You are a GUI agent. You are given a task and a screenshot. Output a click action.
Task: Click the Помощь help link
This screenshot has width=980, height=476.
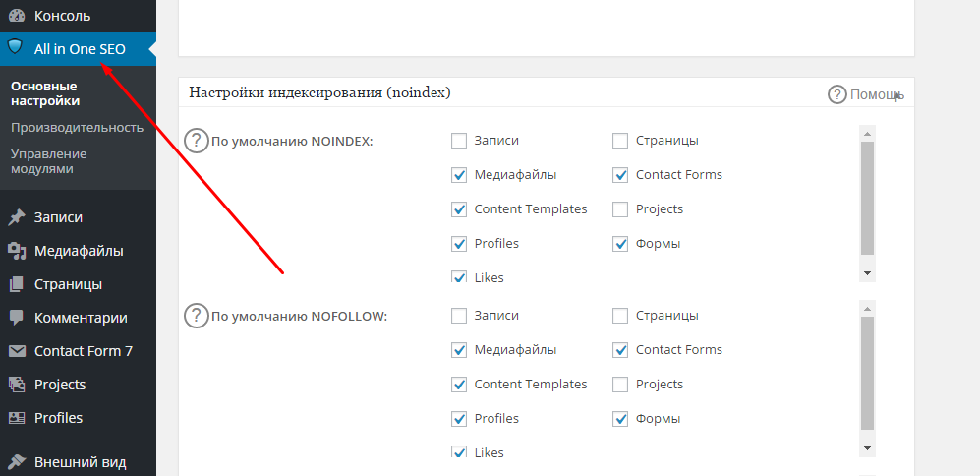pyautogui.click(x=863, y=94)
